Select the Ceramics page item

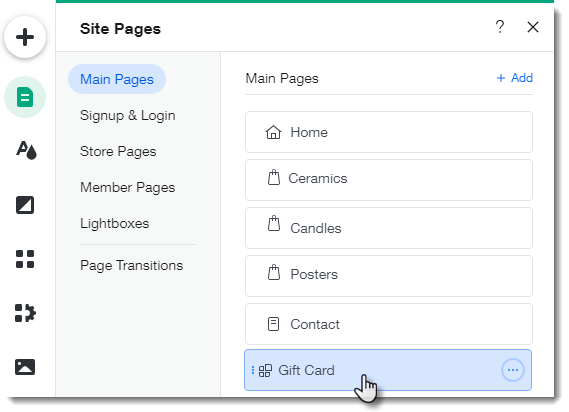389,180
